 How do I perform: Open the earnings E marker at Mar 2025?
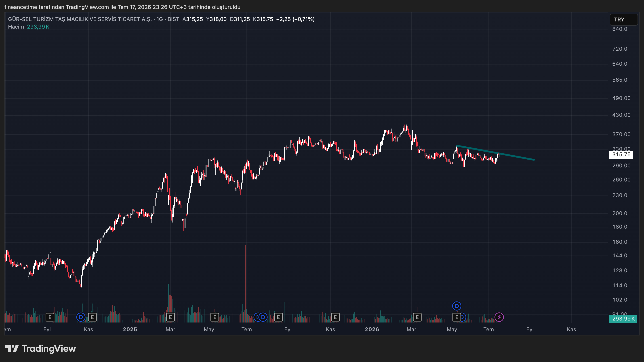click(170, 317)
